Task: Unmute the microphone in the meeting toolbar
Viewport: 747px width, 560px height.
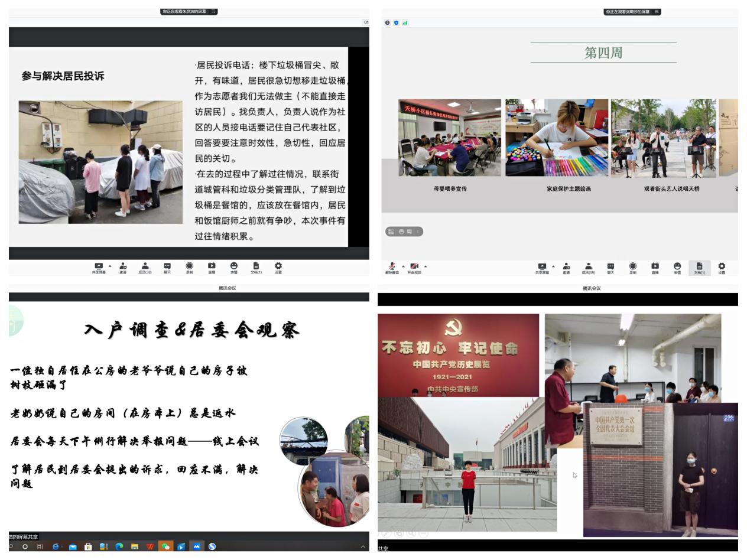Action: 391,267
